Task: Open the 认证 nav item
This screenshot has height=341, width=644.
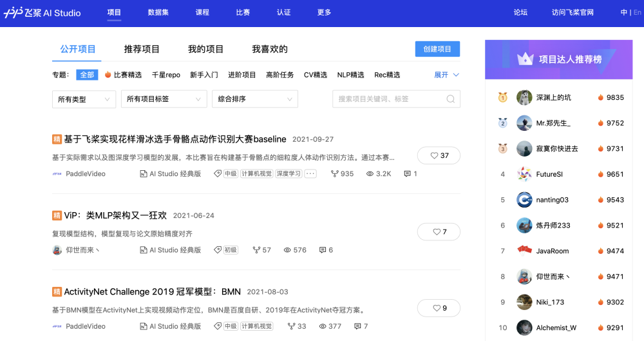Action: coord(283,12)
